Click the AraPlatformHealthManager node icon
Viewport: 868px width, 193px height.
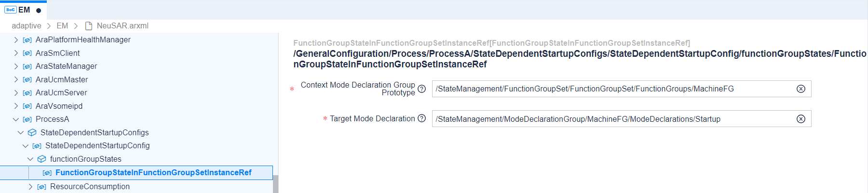click(x=27, y=40)
